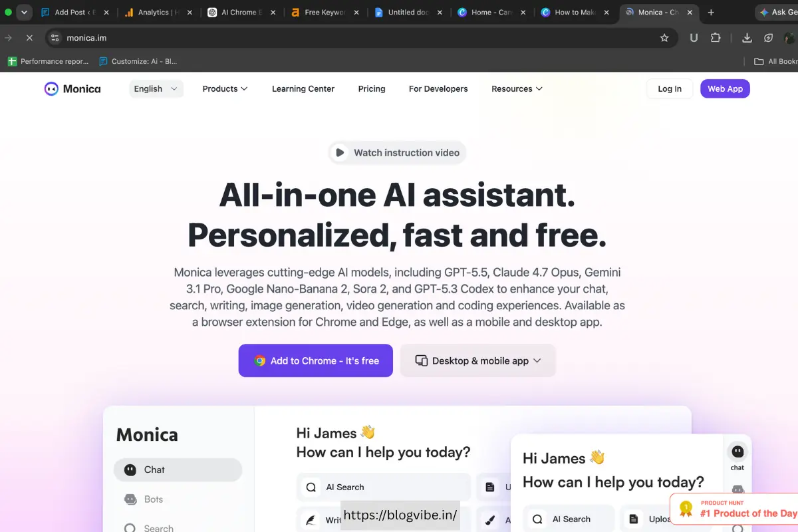Click the Bots robot icon in sidebar
Screen dimensions: 798x532
point(130,499)
